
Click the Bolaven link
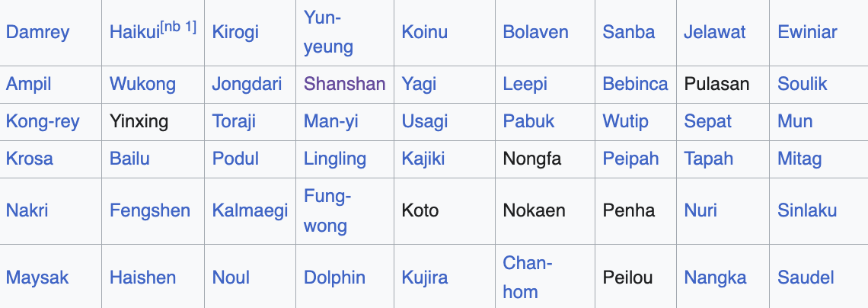pos(535,32)
